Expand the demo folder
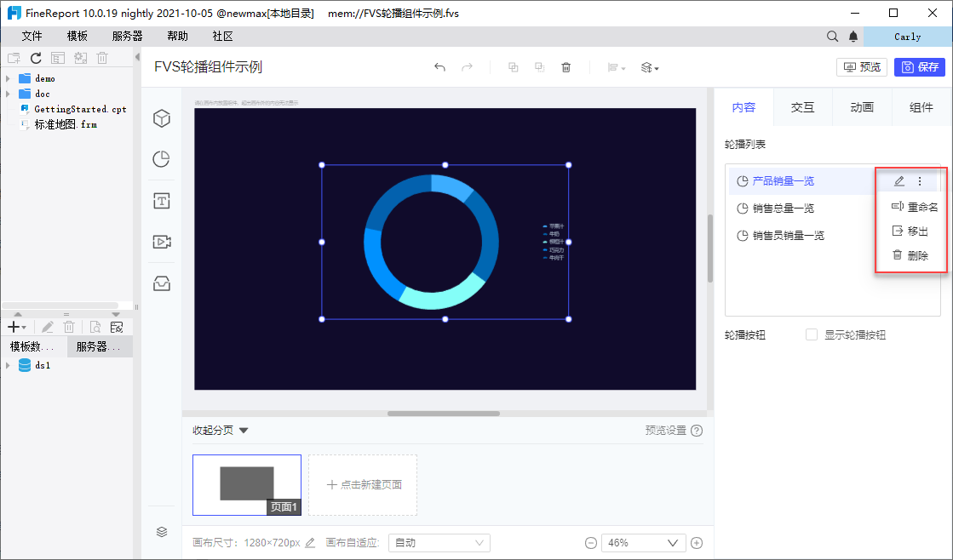The height and width of the screenshot is (560, 953). [x=8, y=78]
